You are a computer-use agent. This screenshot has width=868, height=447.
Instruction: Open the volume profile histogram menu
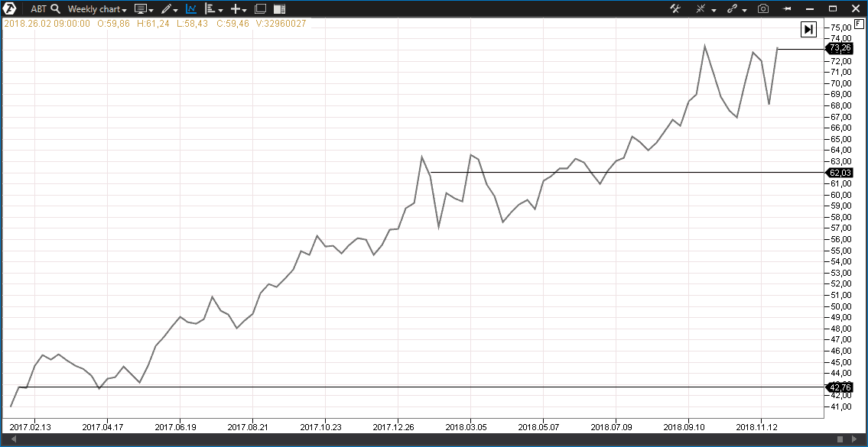click(x=213, y=9)
